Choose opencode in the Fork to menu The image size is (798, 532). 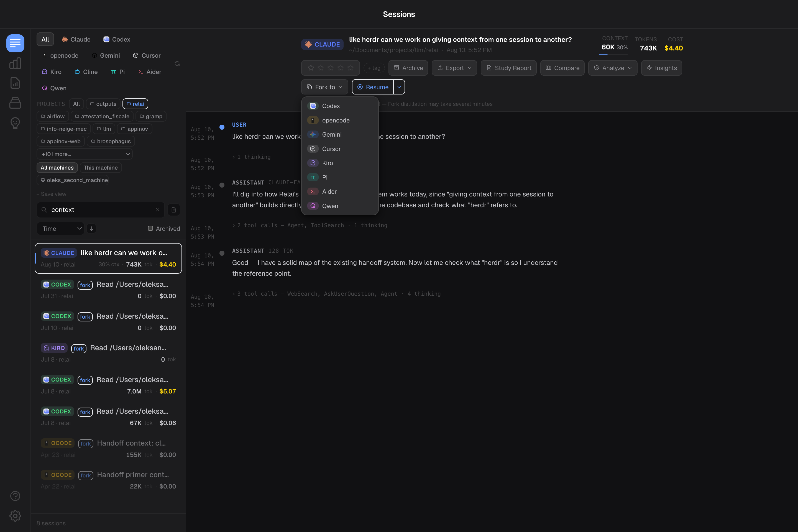click(x=340, y=121)
